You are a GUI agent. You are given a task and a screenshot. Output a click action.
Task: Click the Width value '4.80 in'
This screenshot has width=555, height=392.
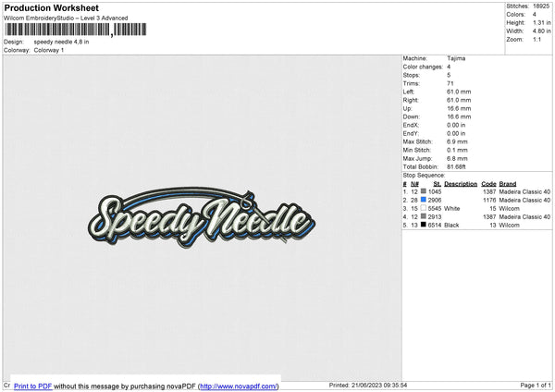(541, 31)
